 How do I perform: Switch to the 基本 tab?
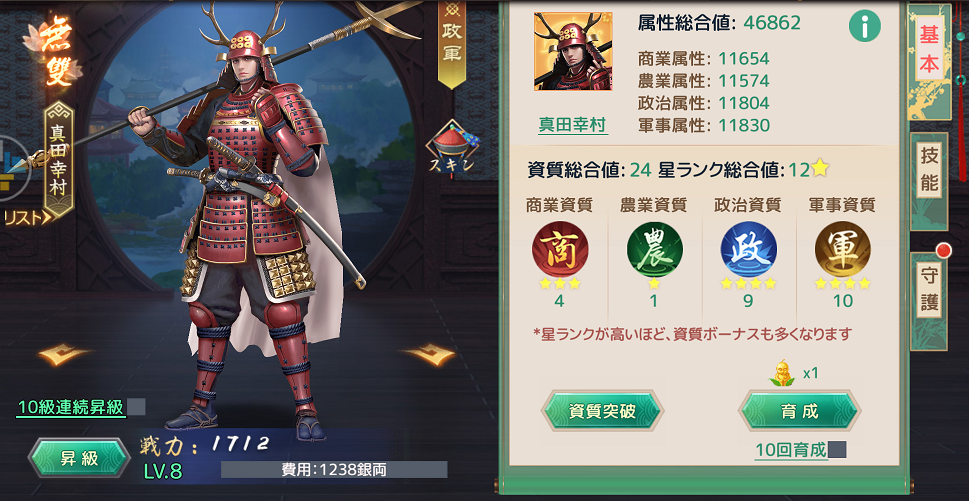coord(929,52)
